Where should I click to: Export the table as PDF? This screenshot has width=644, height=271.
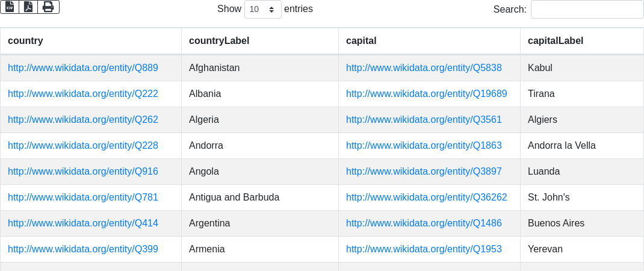(x=28, y=7)
